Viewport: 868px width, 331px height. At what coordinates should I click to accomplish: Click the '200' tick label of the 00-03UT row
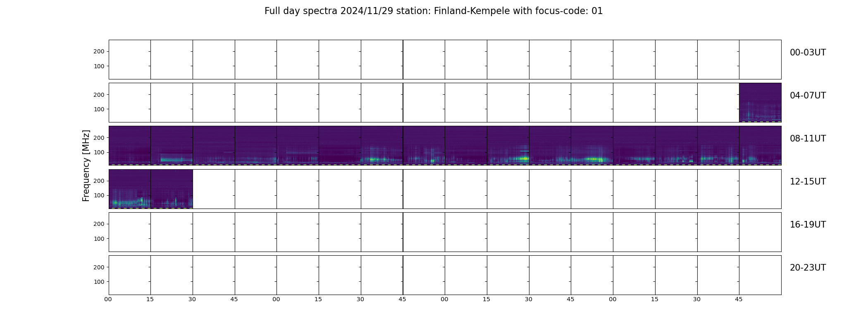click(x=99, y=52)
